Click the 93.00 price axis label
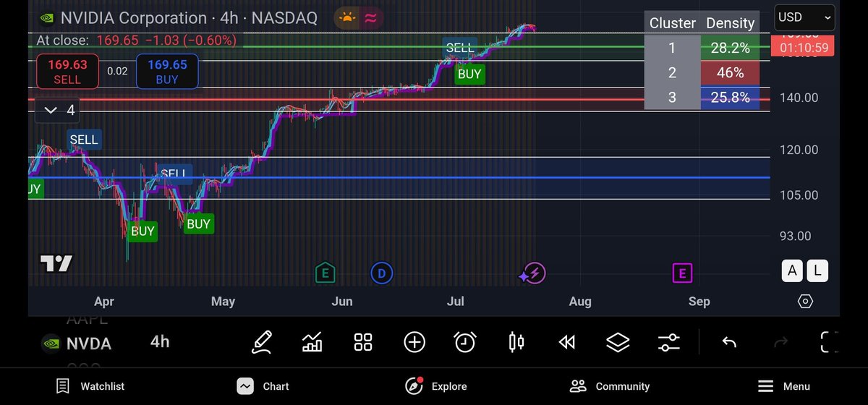The width and height of the screenshot is (868, 405). 796,236
